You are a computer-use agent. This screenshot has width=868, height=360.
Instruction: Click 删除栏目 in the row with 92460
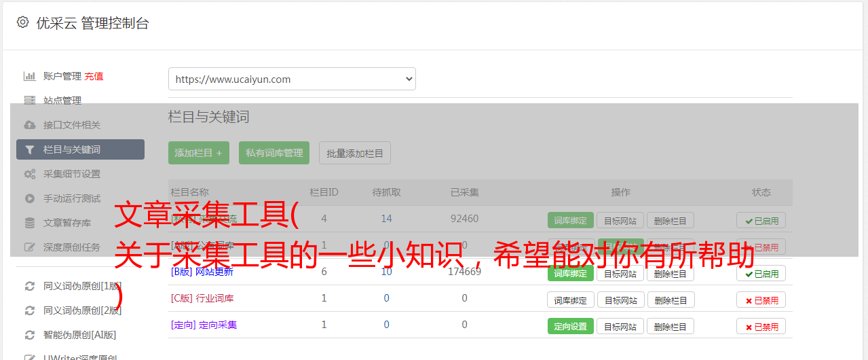tap(671, 220)
